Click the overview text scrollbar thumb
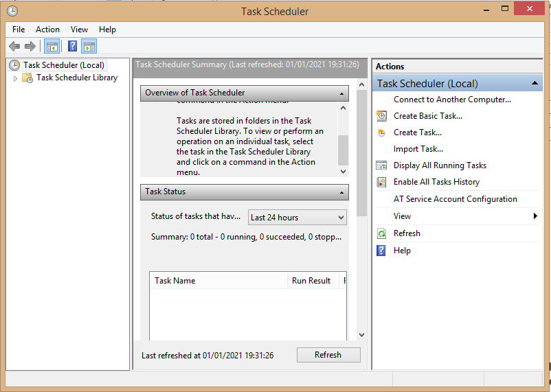 point(344,150)
